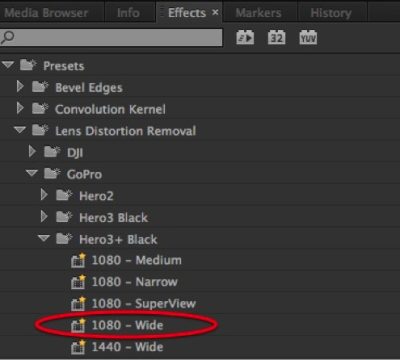This screenshot has height=360, width=400.
Task: Collapse the Presets folder triangle
Action: (8, 64)
